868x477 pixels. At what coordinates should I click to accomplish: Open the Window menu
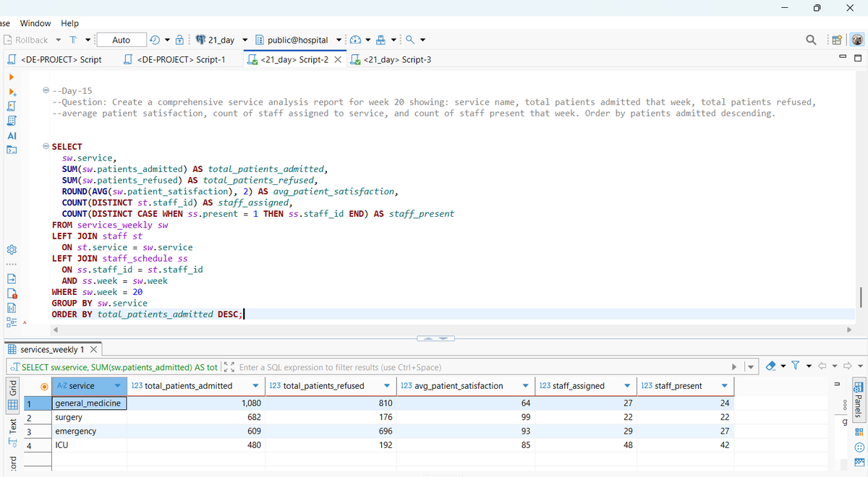point(35,24)
